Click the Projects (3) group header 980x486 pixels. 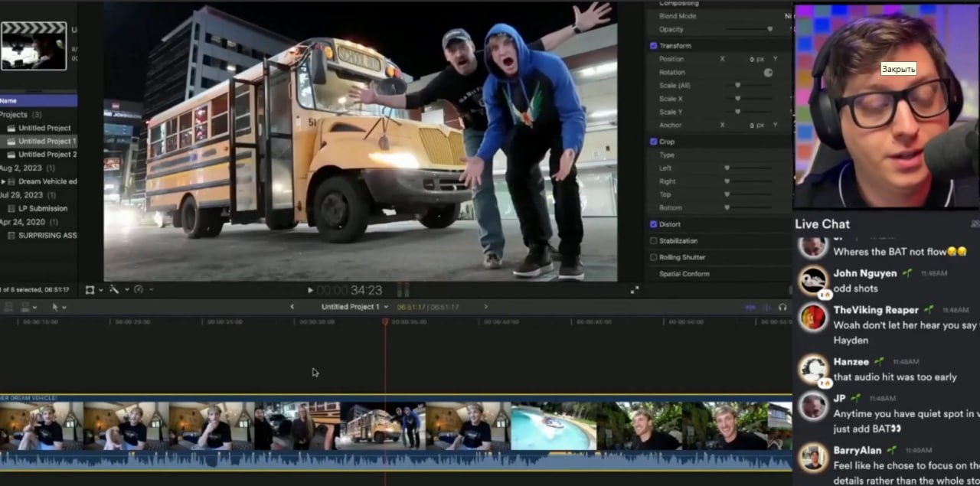pos(21,114)
